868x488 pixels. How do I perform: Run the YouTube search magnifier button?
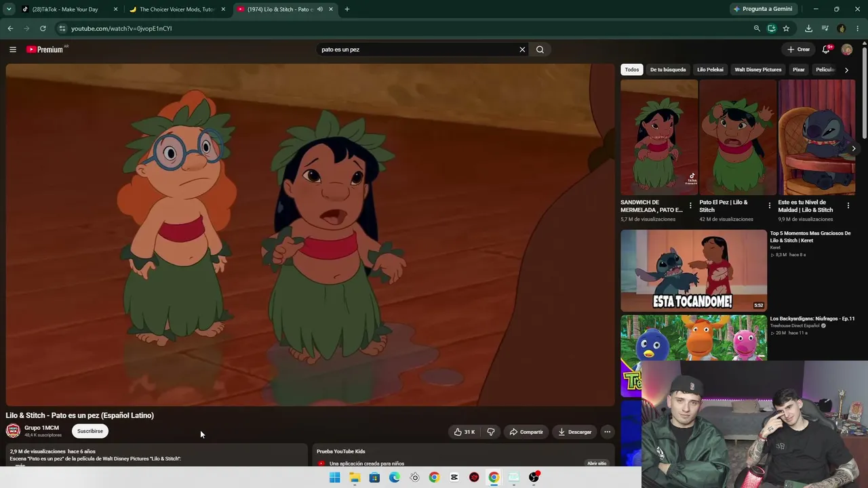click(x=540, y=49)
